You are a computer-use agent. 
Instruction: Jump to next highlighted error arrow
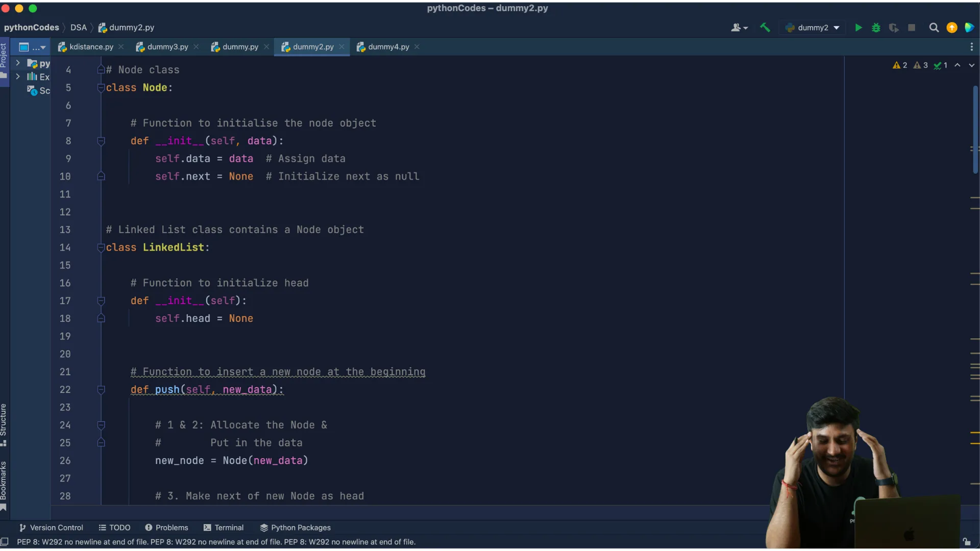[x=971, y=65]
